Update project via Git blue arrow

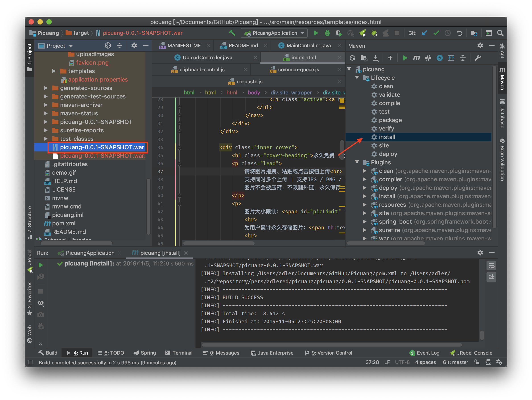pos(425,33)
